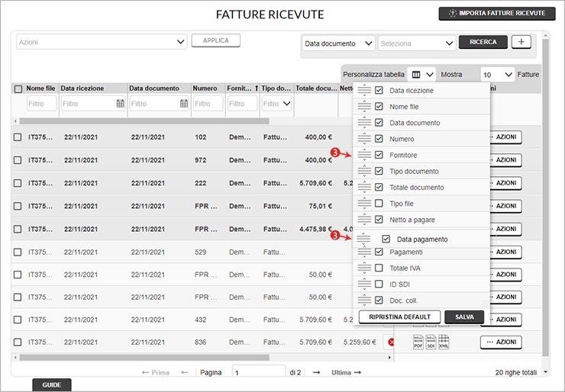Go to previous page with the left arrow

pyautogui.click(x=185, y=373)
